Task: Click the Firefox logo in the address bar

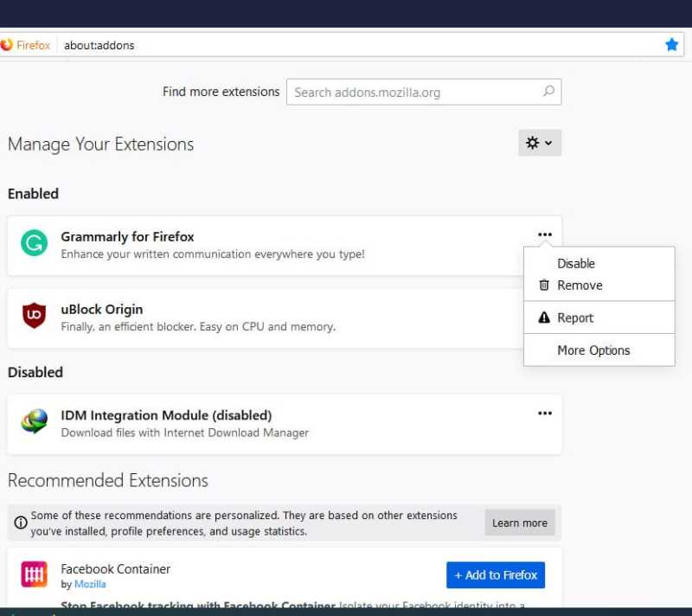Action: tap(7, 43)
